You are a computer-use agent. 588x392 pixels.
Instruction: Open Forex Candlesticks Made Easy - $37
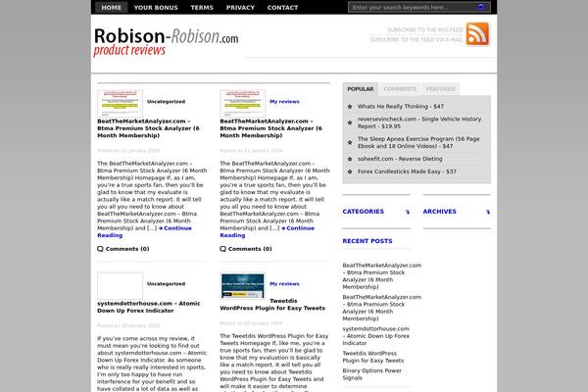click(x=407, y=171)
